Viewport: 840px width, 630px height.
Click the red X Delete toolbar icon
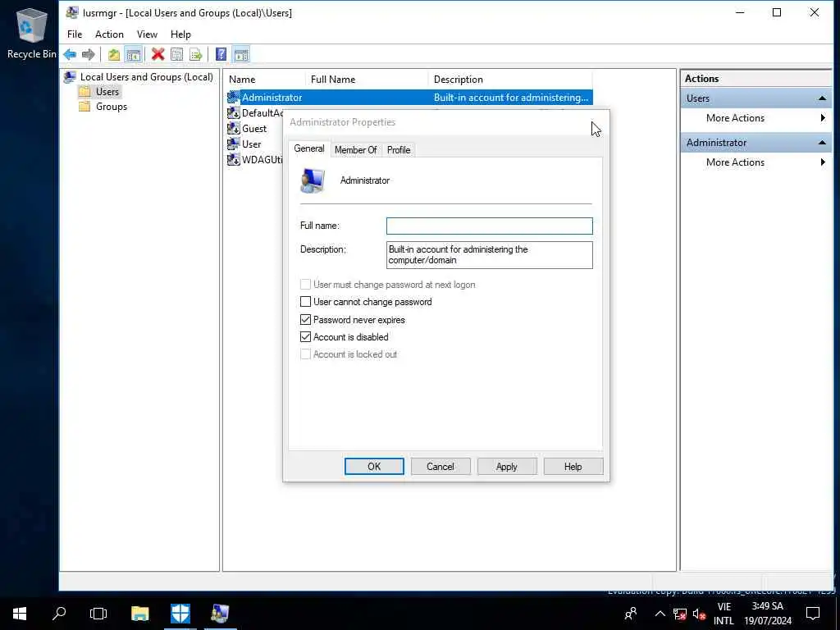pos(157,54)
